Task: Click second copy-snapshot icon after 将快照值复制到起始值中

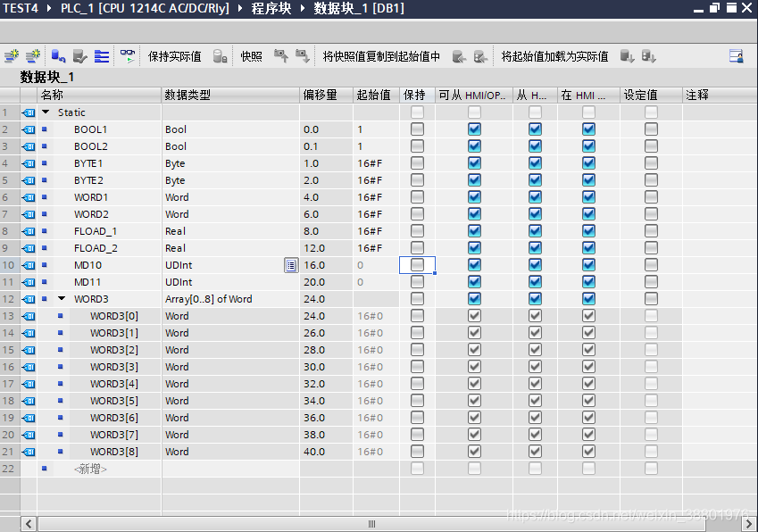Action: tap(480, 56)
